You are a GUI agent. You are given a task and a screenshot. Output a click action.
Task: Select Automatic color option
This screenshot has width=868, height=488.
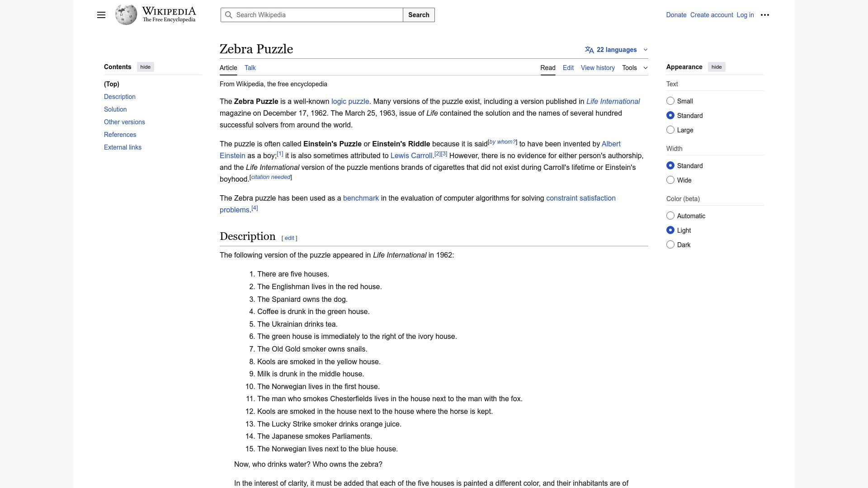click(x=670, y=216)
